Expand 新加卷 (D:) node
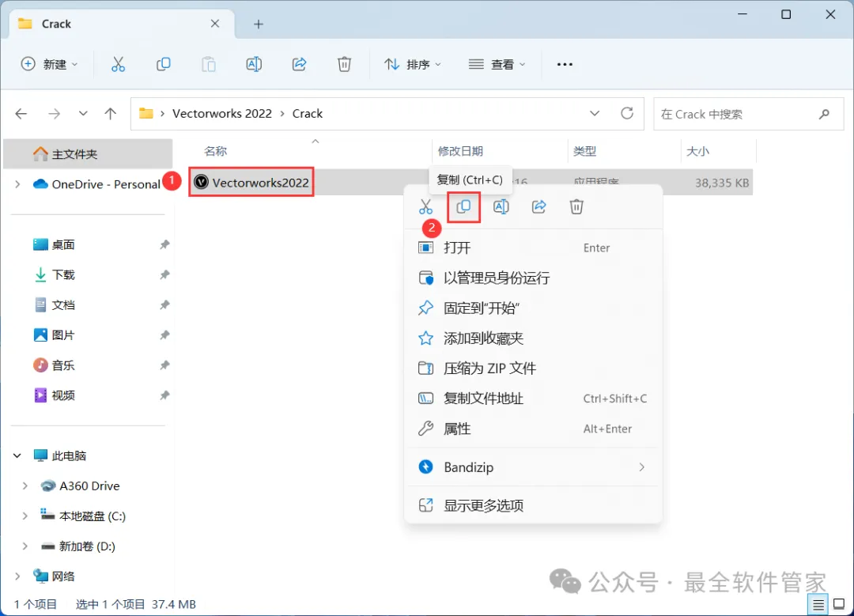Screen dimensions: 854x616 pyautogui.click(x=25, y=546)
